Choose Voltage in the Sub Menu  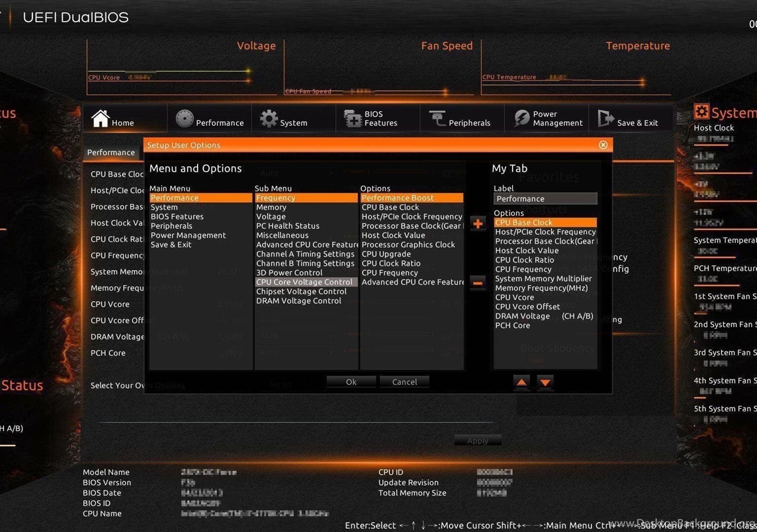click(x=306, y=217)
